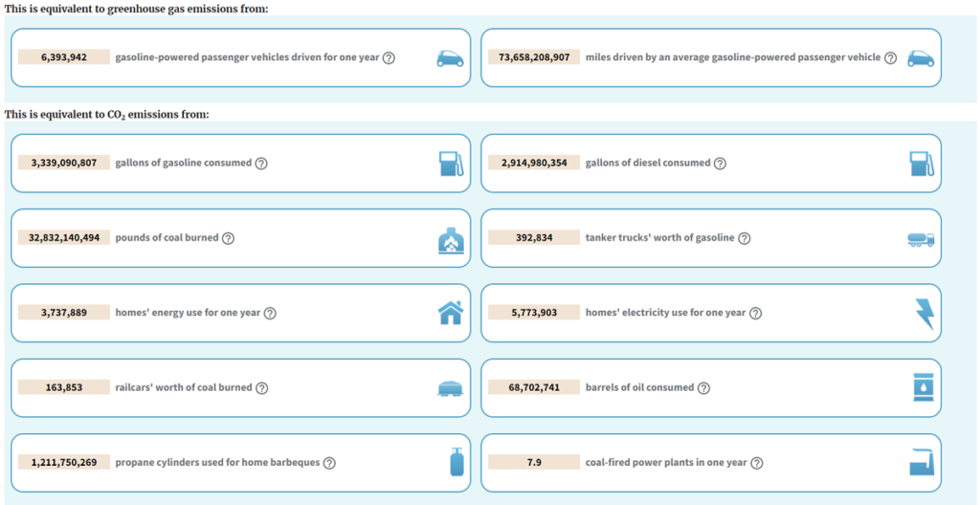
Task: Open help for railcars' worth of coal
Action: 262,388
